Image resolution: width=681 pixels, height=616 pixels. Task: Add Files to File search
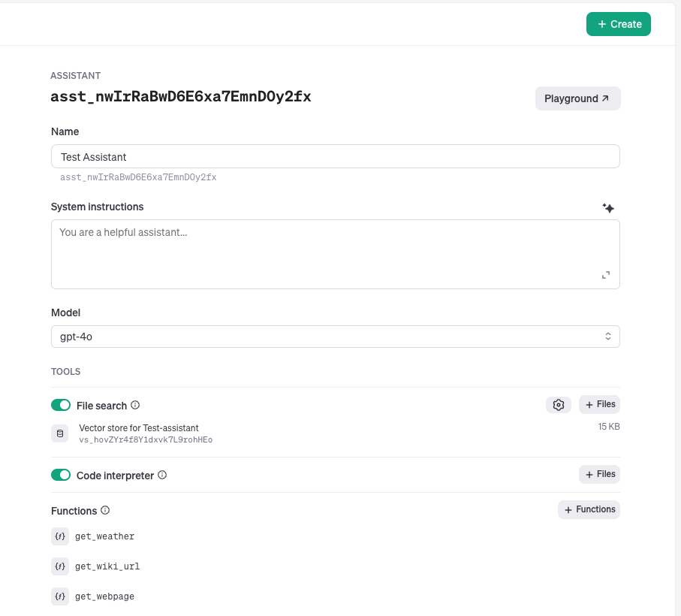coord(599,405)
